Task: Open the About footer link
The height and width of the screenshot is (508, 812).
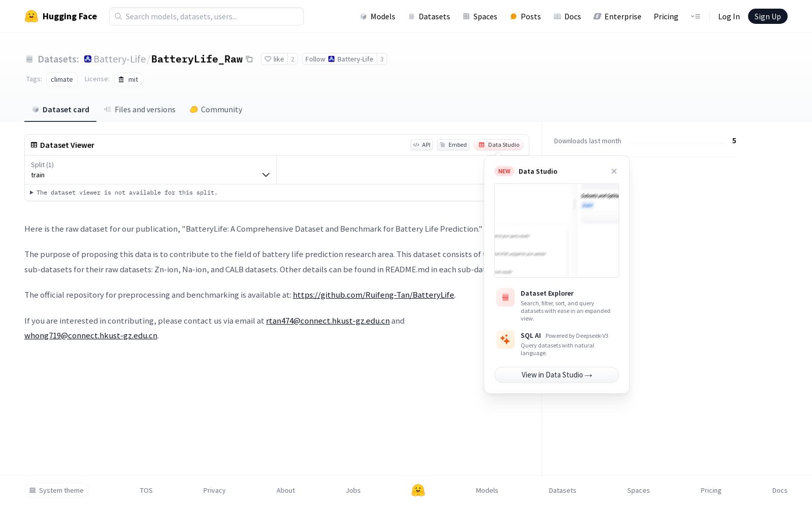Action: [x=286, y=490]
